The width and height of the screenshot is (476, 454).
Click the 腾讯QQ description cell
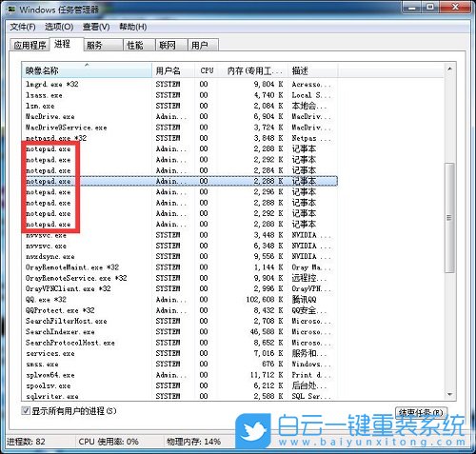point(304,300)
